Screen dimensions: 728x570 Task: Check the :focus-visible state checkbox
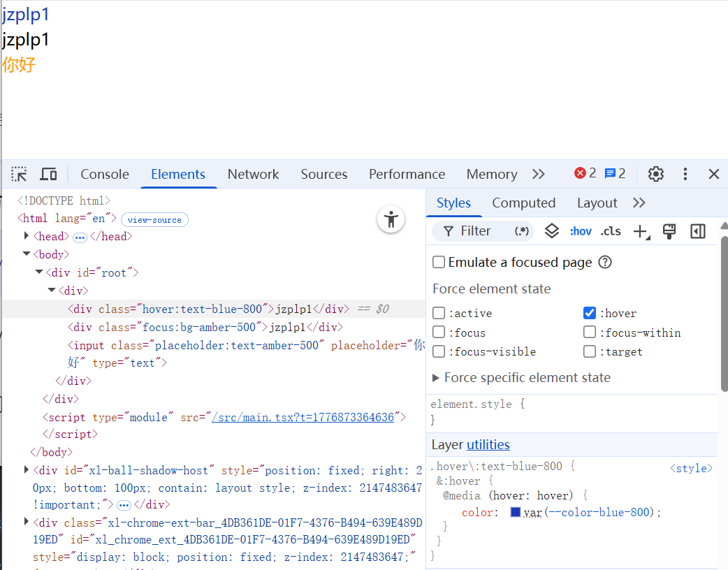pyautogui.click(x=439, y=351)
